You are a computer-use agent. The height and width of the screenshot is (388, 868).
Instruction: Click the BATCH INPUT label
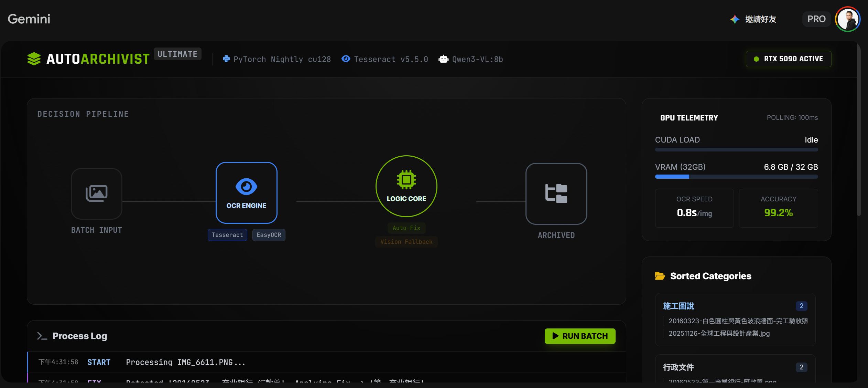tap(97, 230)
